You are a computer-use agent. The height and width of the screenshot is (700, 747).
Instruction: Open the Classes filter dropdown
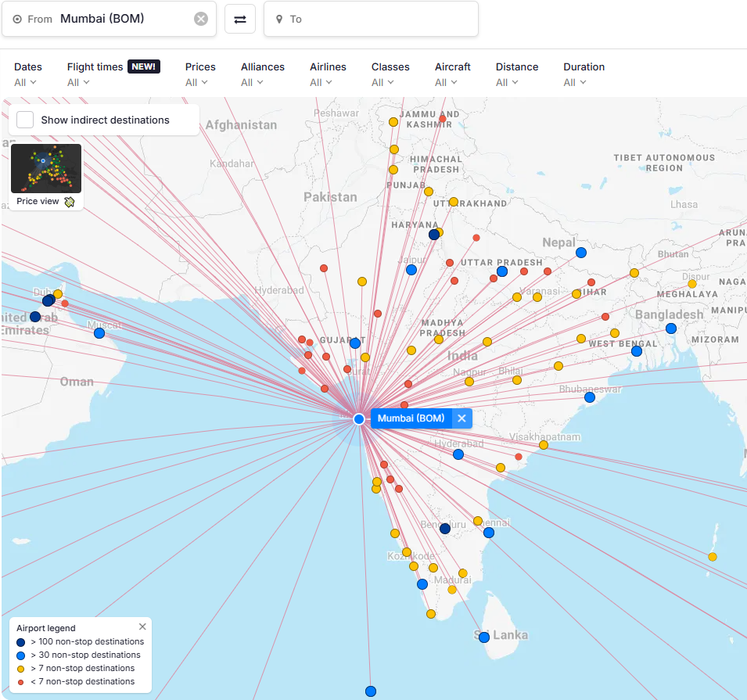[390, 74]
